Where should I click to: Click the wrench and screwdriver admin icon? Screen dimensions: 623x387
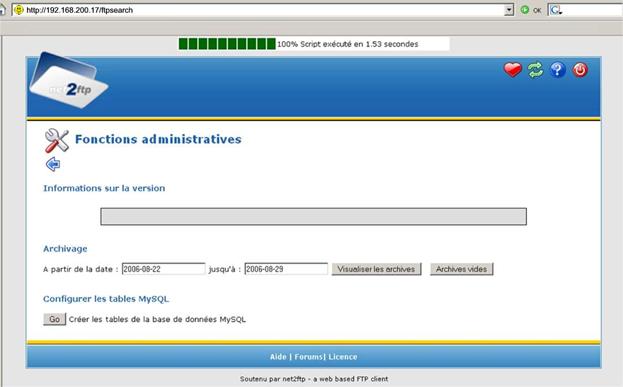click(56, 140)
